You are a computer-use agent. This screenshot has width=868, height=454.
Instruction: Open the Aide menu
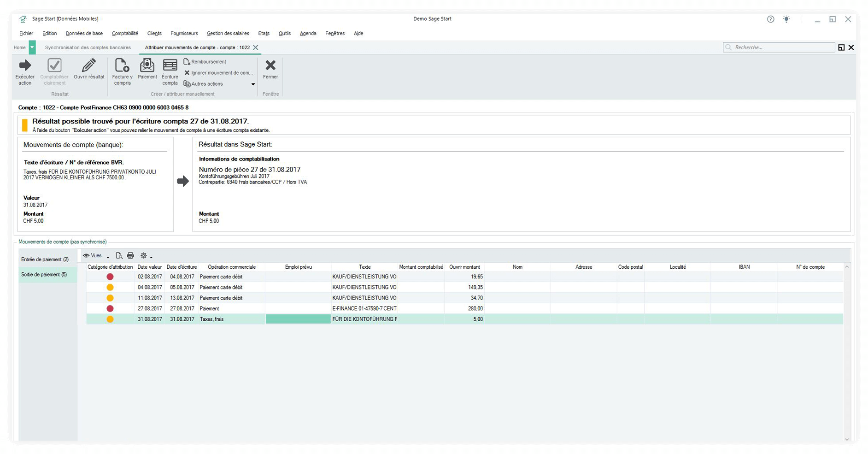358,33
